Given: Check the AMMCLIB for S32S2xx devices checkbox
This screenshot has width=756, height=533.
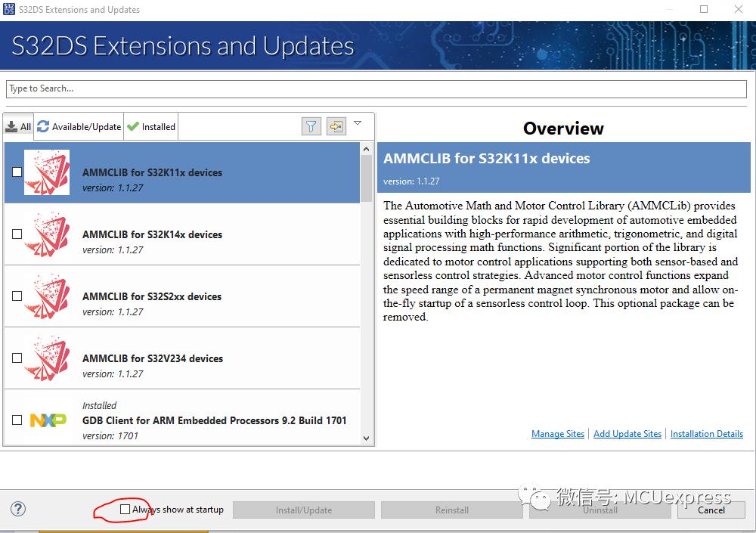Looking at the screenshot, I should (17, 296).
